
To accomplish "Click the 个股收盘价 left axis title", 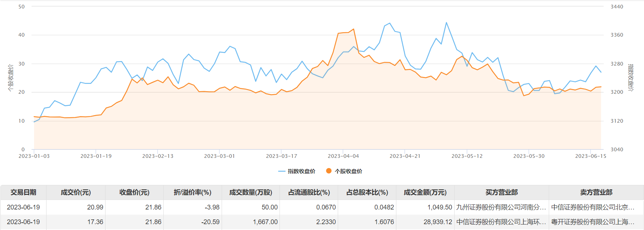I will click(x=11, y=78).
